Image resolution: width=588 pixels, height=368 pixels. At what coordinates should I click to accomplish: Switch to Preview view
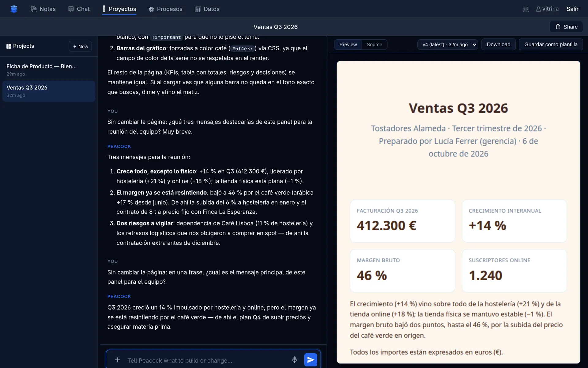(348, 44)
